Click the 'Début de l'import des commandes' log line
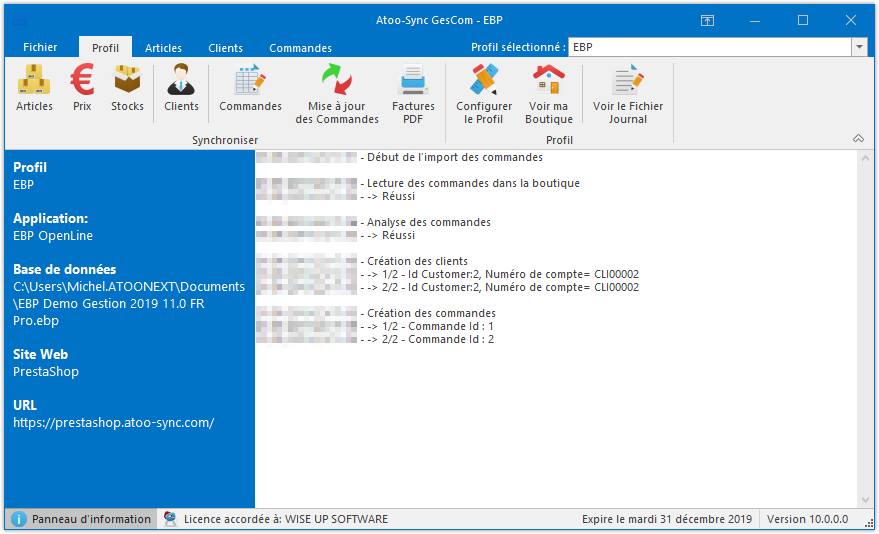Image resolution: width=879 pixels, height=534 pixels. [x=451, y=157]
